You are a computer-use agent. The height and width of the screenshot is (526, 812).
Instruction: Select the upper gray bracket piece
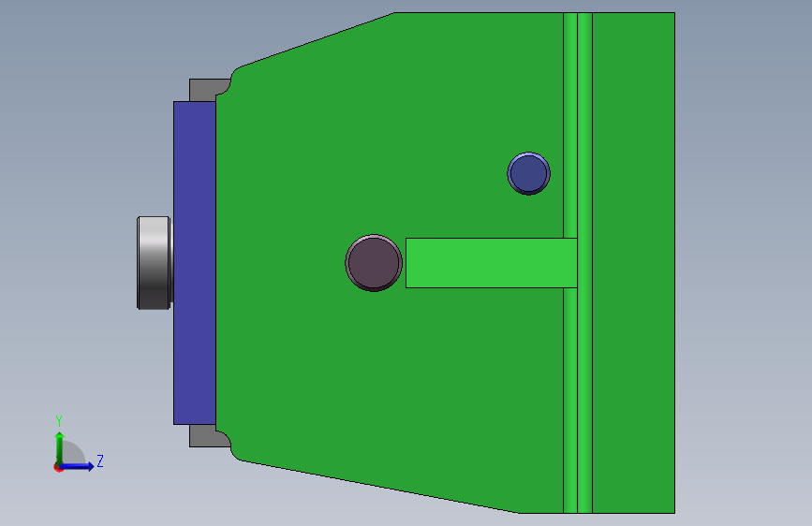(206, 89)
